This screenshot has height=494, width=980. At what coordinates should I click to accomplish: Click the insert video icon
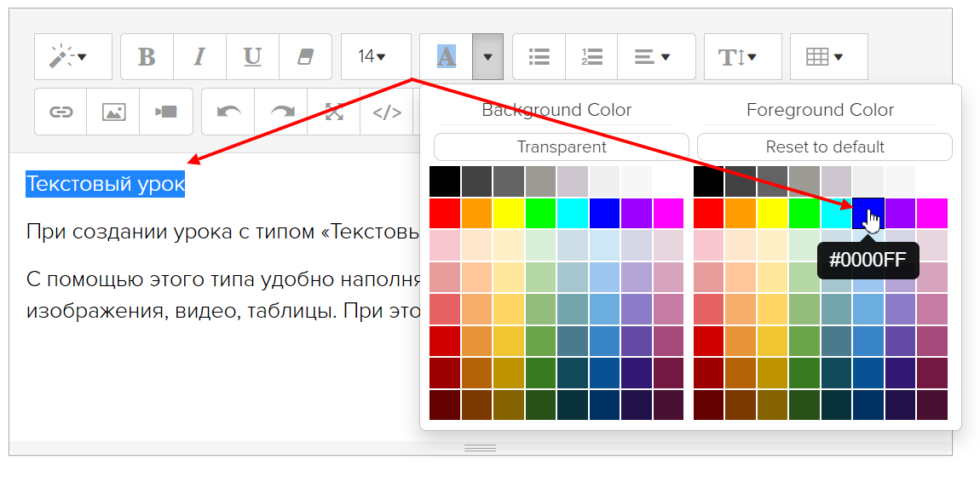click(x=166, y=112)
